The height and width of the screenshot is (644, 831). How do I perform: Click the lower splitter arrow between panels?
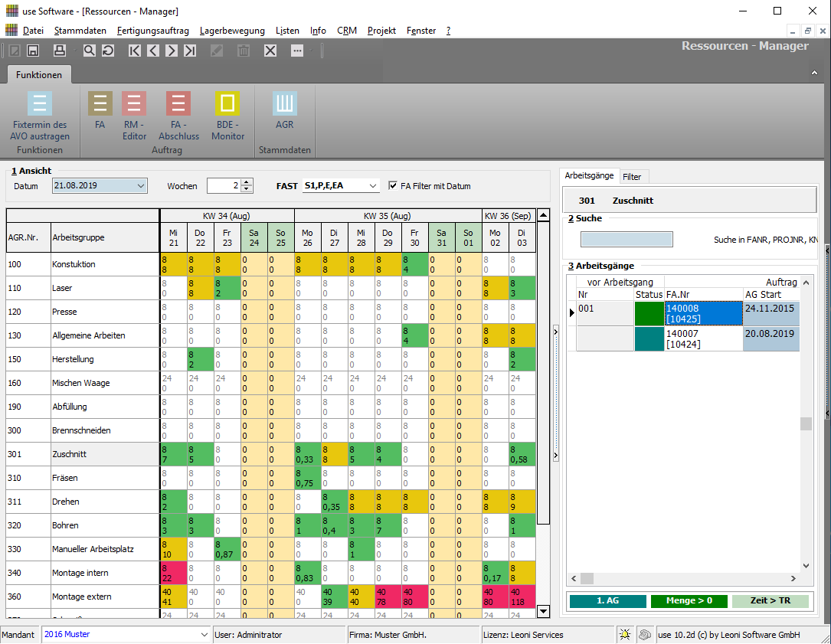pos(555,455)
